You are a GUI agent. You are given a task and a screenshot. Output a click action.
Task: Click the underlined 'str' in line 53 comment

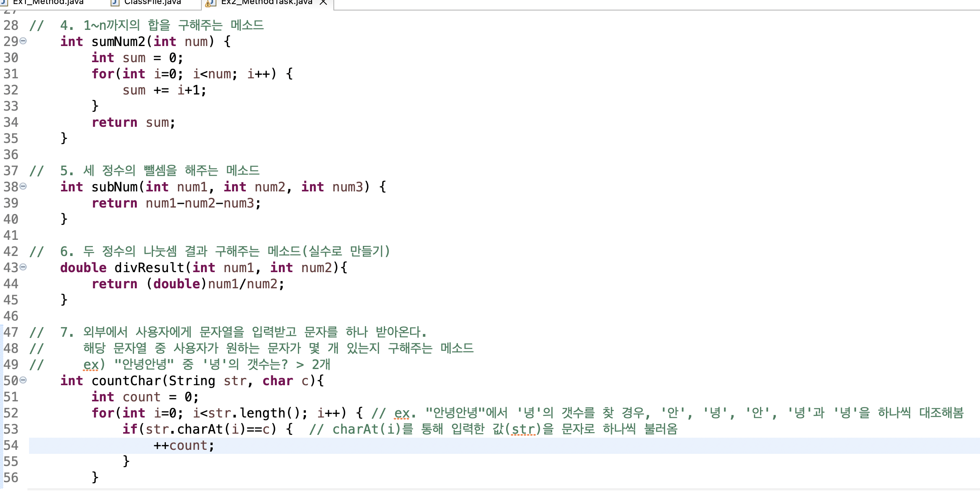tap(524, 429)
